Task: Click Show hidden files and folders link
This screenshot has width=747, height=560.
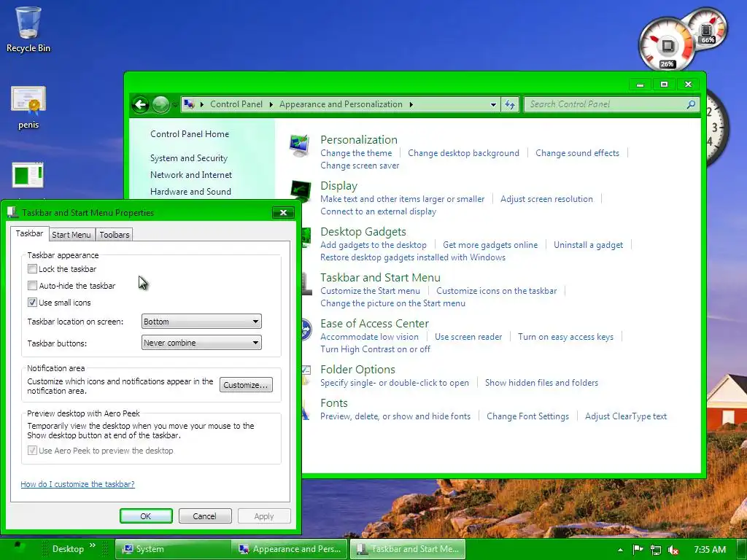Action: pos(541,383)
